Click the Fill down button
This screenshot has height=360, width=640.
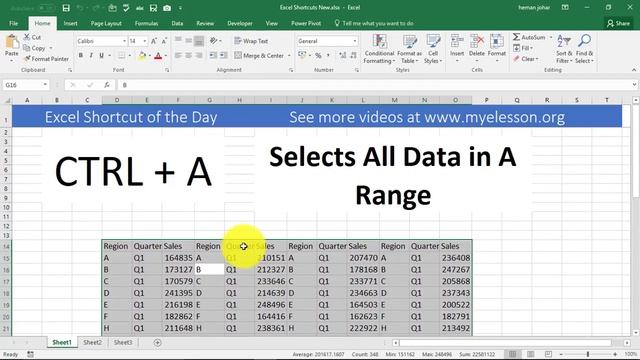click(522, 48)
